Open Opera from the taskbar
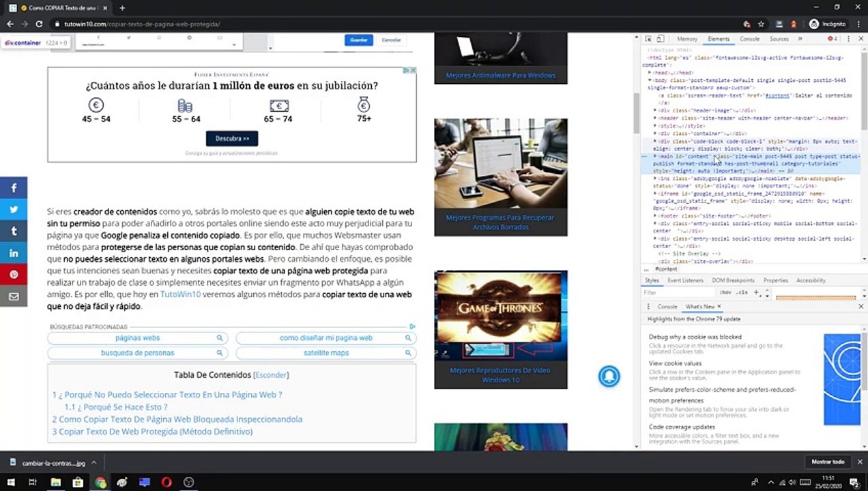This screenshot has height=491, width=868. (167, 482)
